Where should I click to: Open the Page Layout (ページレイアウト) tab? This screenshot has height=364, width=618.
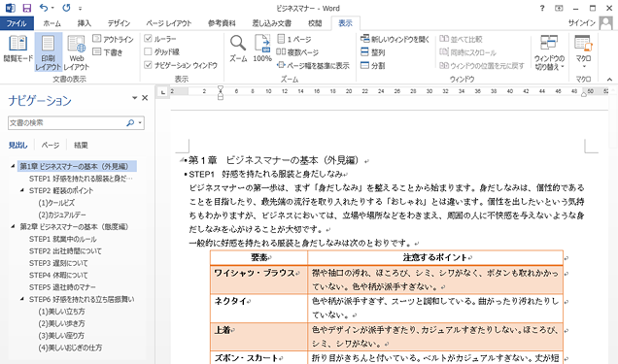point(169,23)
